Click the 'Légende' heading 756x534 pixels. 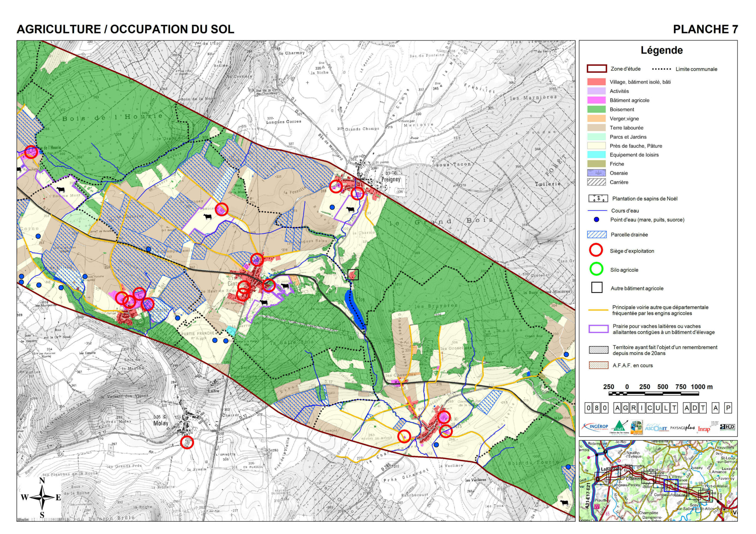(x=661, y=50)
